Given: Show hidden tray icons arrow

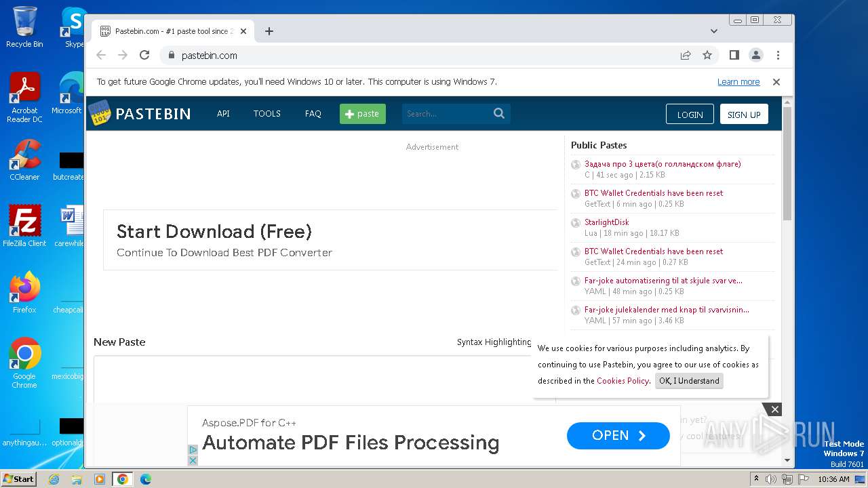Looking at the screenshot, I should point(756,479).
